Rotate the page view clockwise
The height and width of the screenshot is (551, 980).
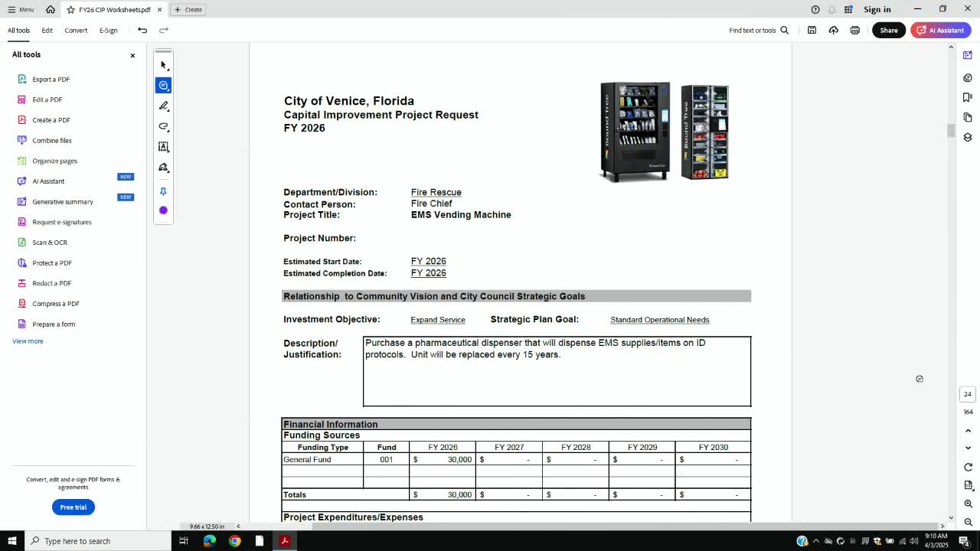point(968,468)
